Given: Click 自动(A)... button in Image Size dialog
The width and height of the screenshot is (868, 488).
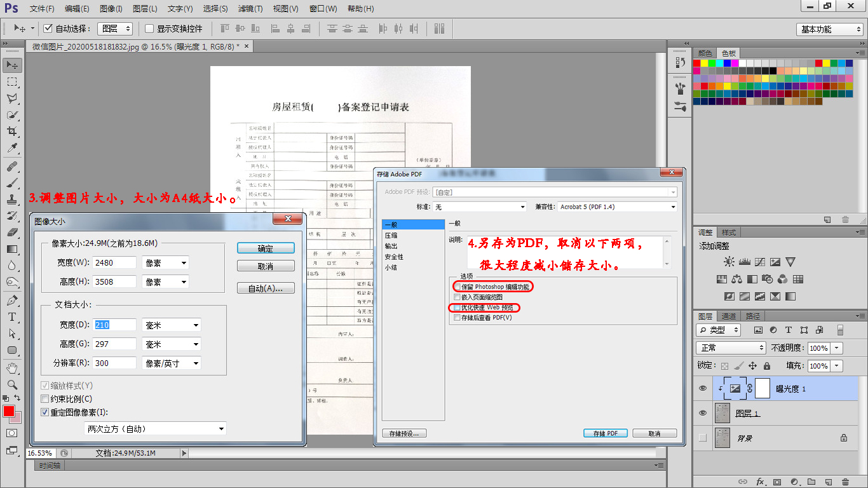Looking at the screenshot, I should [266, 288].
